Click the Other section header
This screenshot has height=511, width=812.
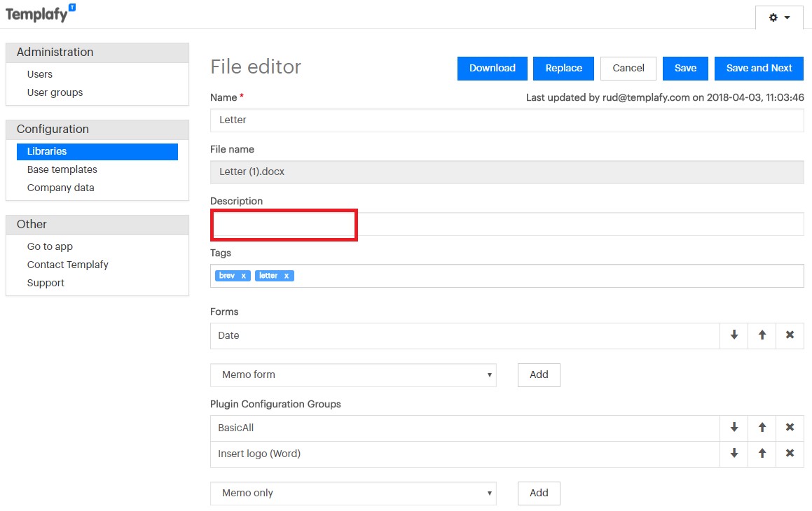click(97, 225)
